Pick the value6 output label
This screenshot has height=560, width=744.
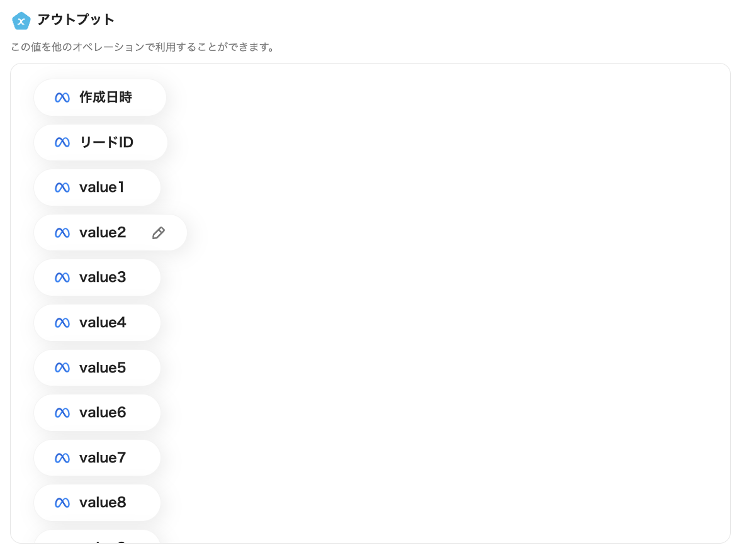[x=103, y=413]
